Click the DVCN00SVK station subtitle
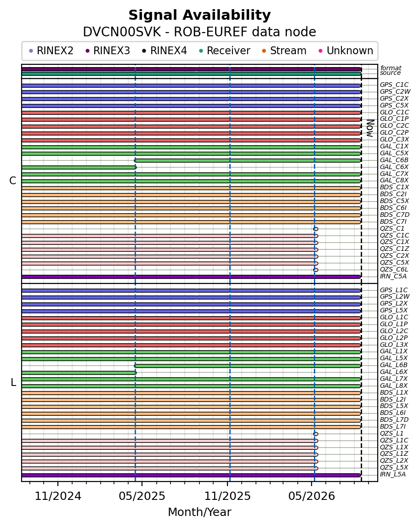 199,32
